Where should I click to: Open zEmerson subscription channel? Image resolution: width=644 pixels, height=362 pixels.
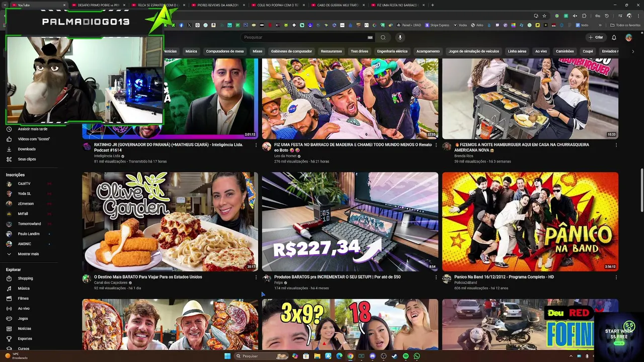pyautogui.click(x=26, y=204)
